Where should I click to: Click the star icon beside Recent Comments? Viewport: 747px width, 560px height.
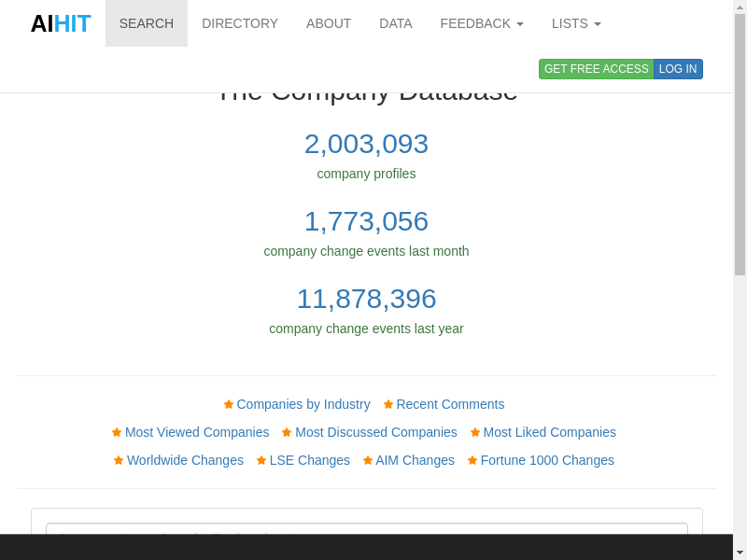click(388, 404)
